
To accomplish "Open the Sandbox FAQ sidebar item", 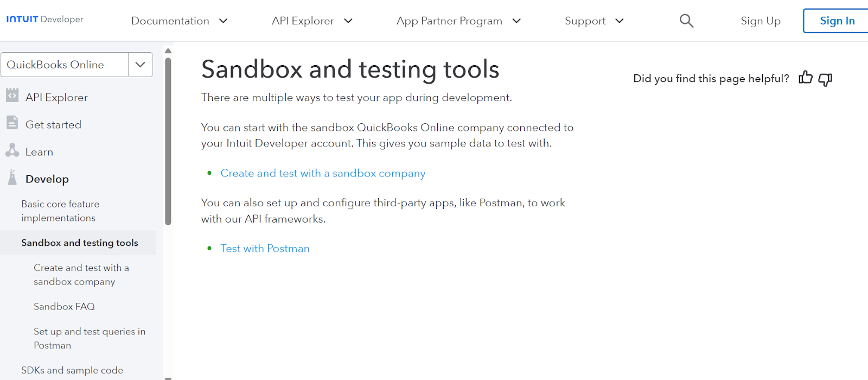I will tap(64, 307).
